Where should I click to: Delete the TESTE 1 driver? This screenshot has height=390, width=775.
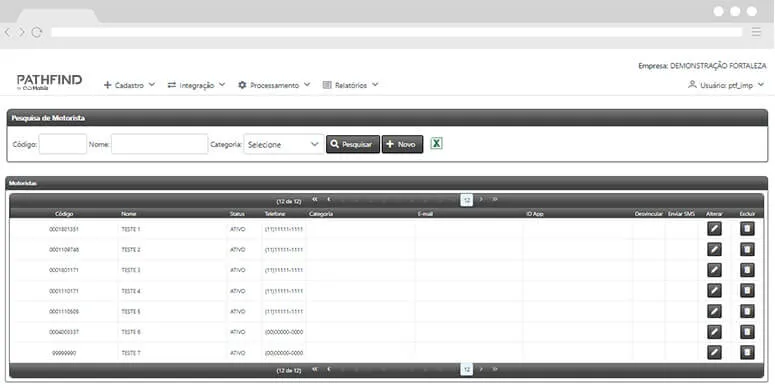(x=747, y=229)
